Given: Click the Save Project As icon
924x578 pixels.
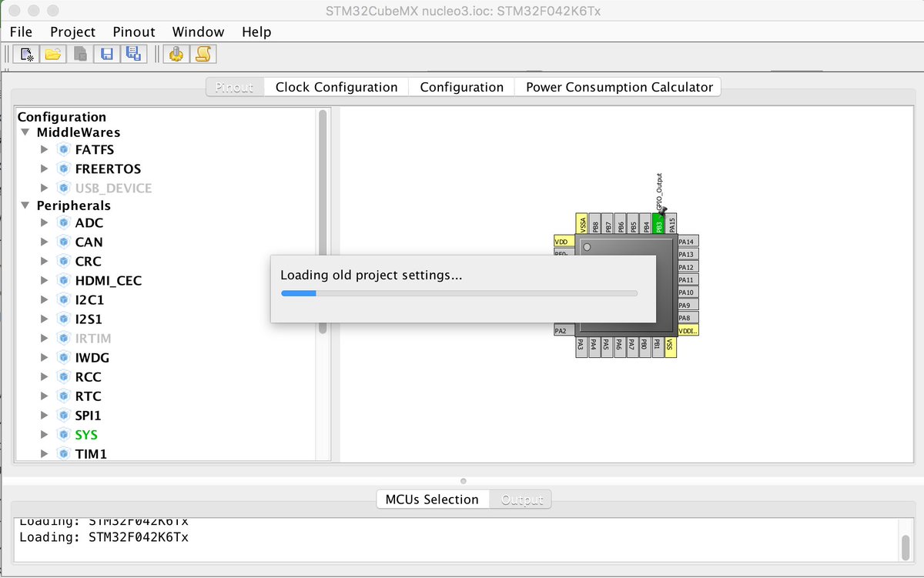Looking at the screenshot, I should [133, 54].
